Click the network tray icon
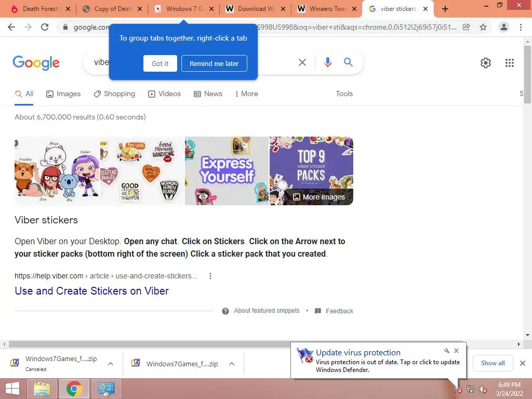This screenshot has width=532, height=399. 471,389
